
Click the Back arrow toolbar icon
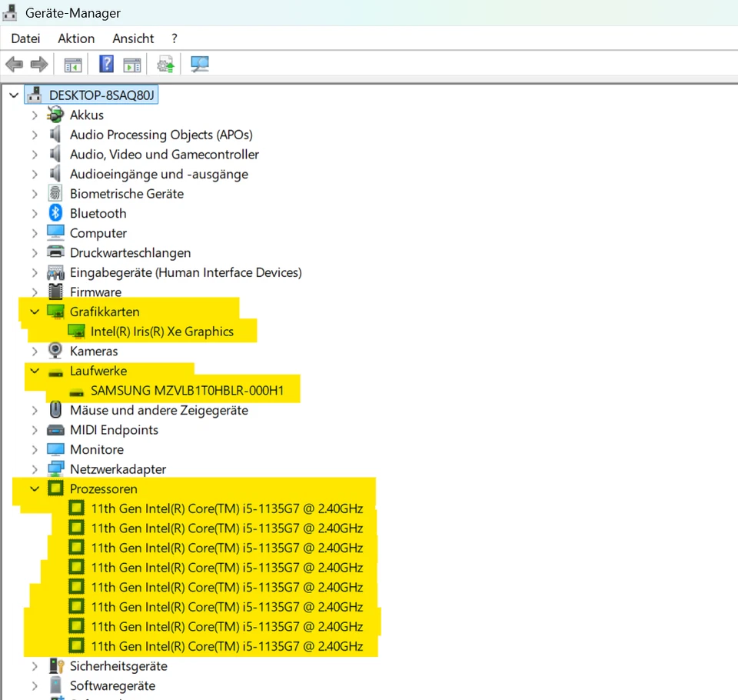point(14,64)
